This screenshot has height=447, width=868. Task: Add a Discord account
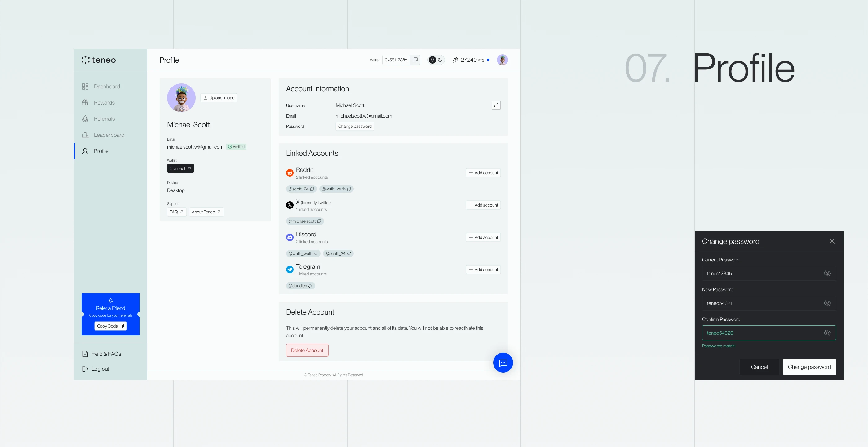point(483,237)
